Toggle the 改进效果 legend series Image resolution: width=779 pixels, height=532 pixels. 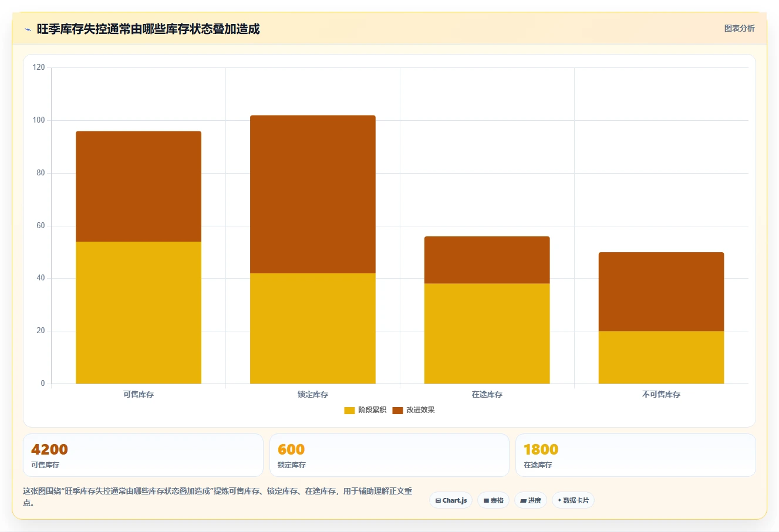[413, 410]
